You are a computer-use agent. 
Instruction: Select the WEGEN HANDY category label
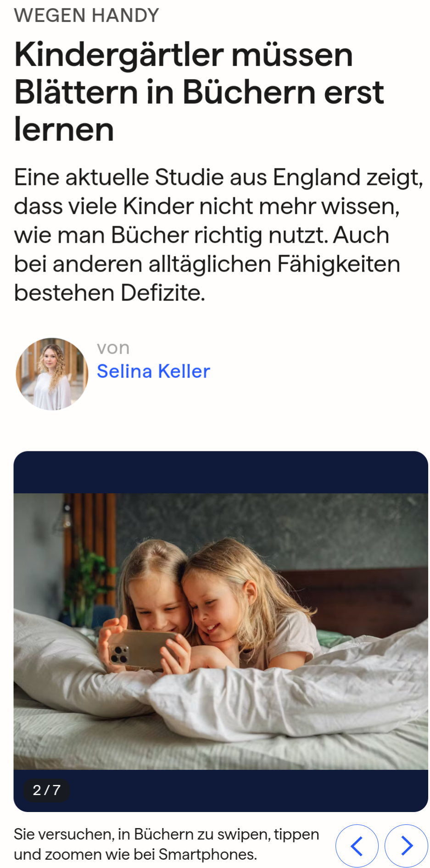point(86,15)
